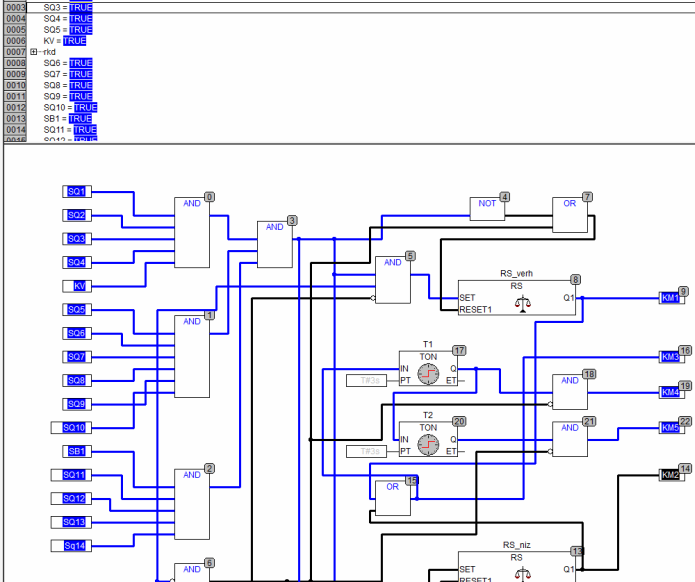The width and height of the screenshot is (695, 582).
Task: Select the SQ4 input variable box in the diagram
Action: click(77, 262)
